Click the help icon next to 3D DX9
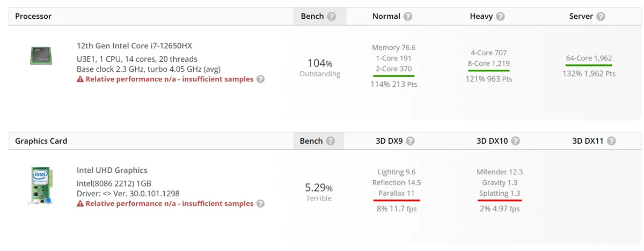The width and height of the screenshot is (644, 251). click(x=410, y=141)
